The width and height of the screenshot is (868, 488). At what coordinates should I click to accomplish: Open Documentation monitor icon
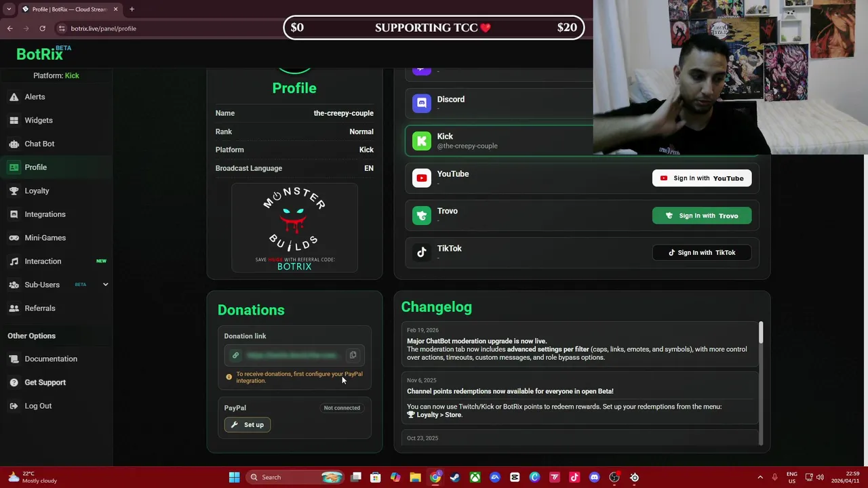tap(14, 359)
